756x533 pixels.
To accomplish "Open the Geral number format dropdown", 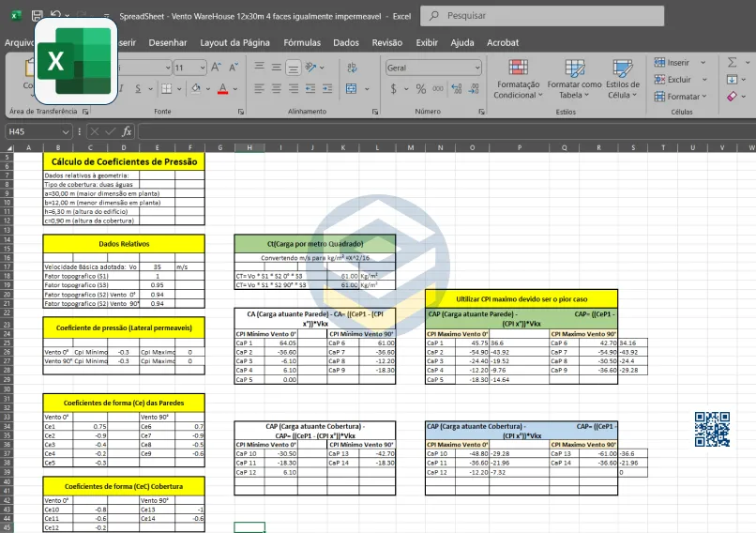I will pyautogui.click(x=476, y=68).
